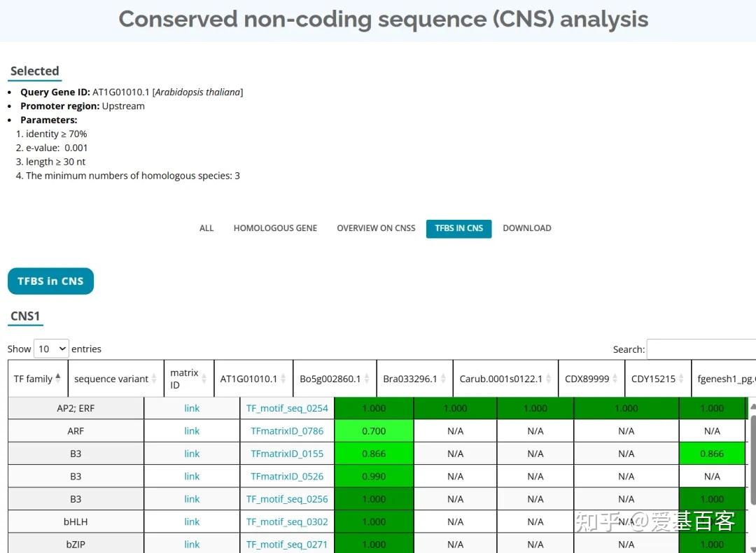Go to OVERVIEW ON CNSS tab
This screenshot has width=756, height=553.
(376, 228)
